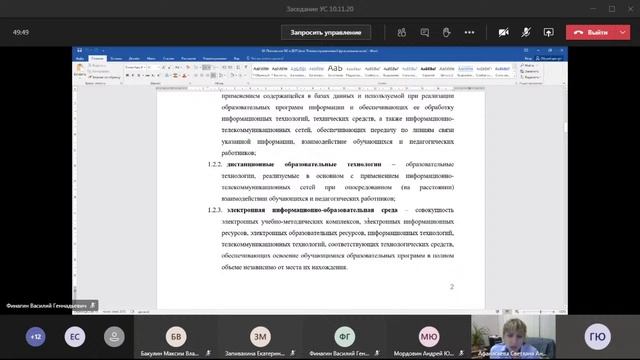The height and width of the screenshot is (360, 640).
Task: Open the share content tray
Action: point(549,32)
